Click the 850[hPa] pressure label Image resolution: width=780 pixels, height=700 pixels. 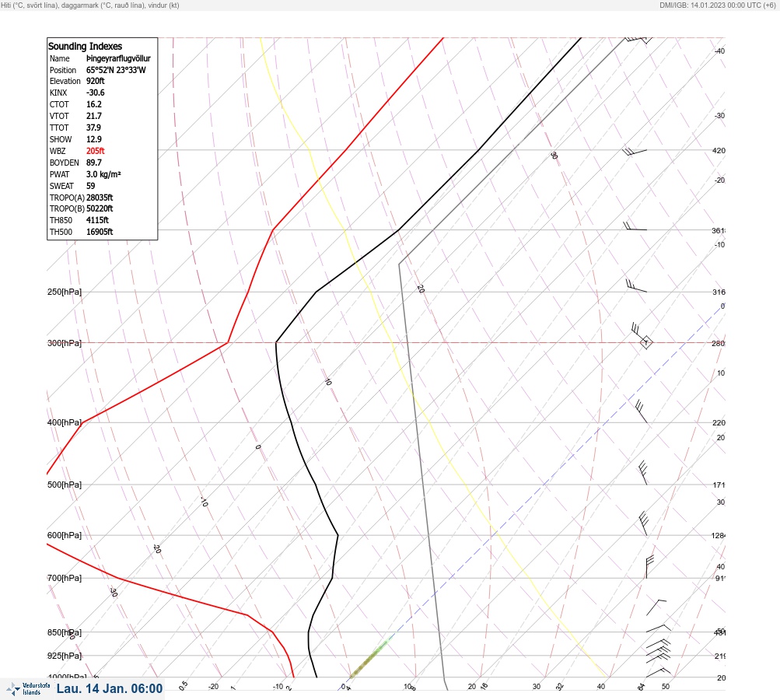point(65,632)
